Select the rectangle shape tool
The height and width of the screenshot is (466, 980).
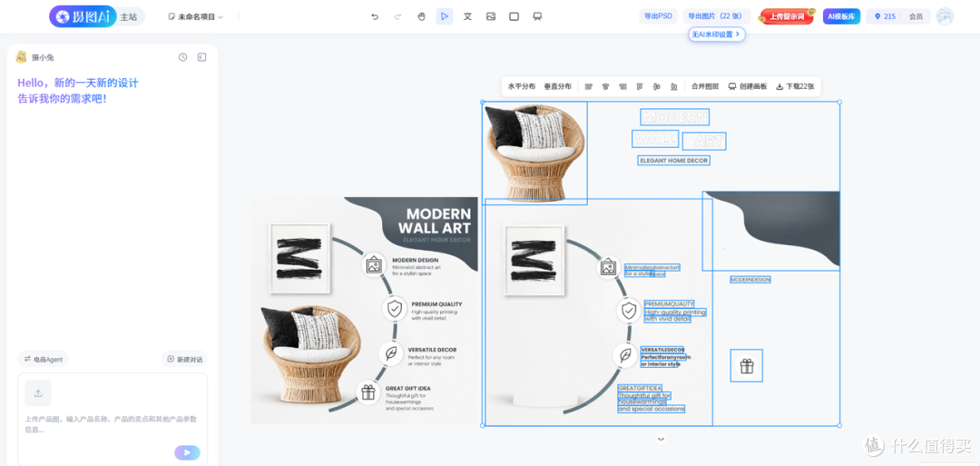point(514,17)
